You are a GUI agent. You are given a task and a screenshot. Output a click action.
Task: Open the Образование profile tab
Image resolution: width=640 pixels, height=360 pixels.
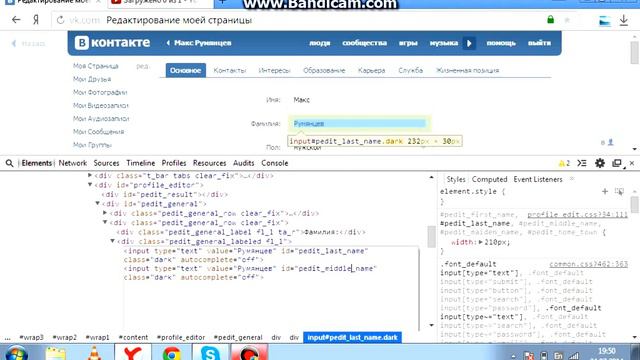click(324, 70)
